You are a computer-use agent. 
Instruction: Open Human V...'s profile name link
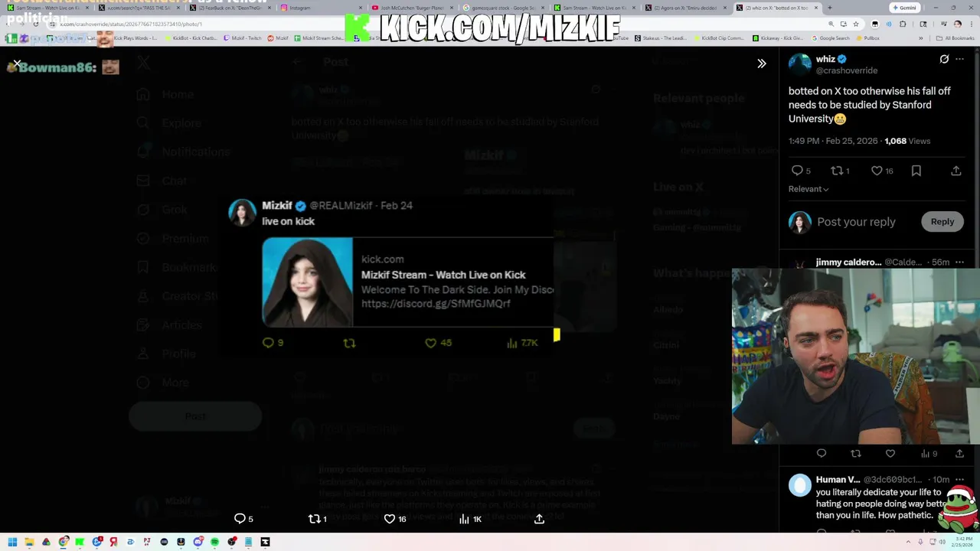838,480
